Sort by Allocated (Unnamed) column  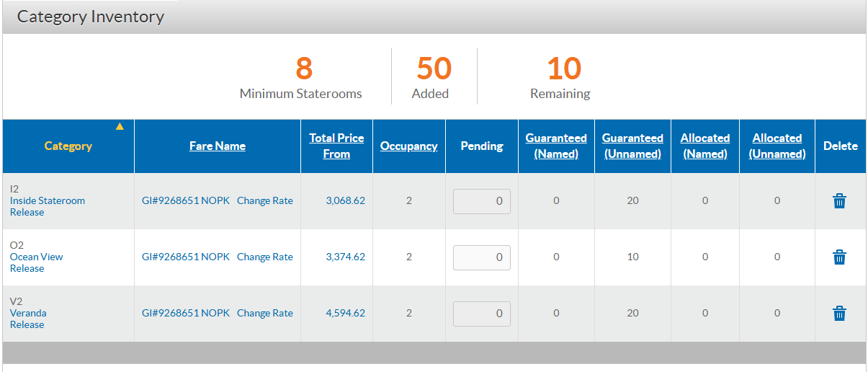(777, 146)
